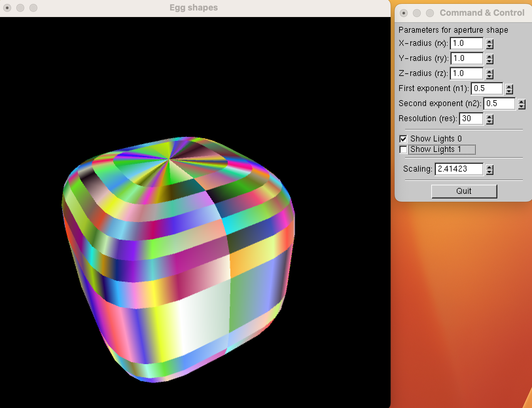Click into the X-radius (rx) field
532x408 pixels.
point(466,43)
